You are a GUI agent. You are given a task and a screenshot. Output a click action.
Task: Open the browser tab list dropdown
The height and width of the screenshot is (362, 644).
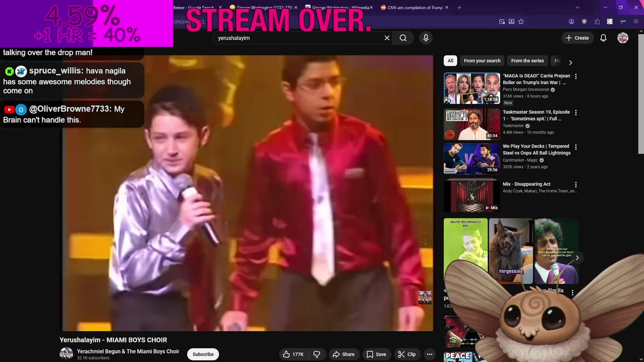click(577, 8)
